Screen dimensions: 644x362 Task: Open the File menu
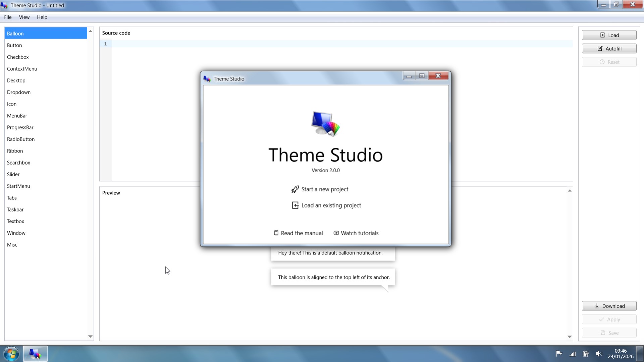[7, 17]
